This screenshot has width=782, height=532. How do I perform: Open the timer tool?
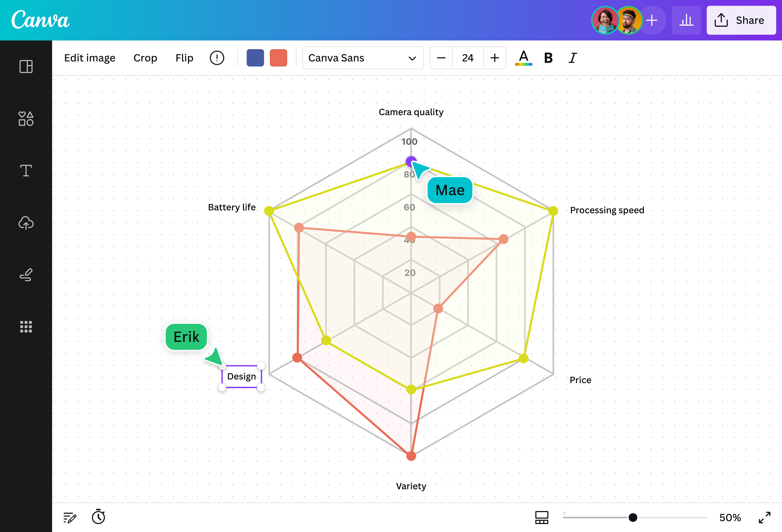tap(99, 517)
